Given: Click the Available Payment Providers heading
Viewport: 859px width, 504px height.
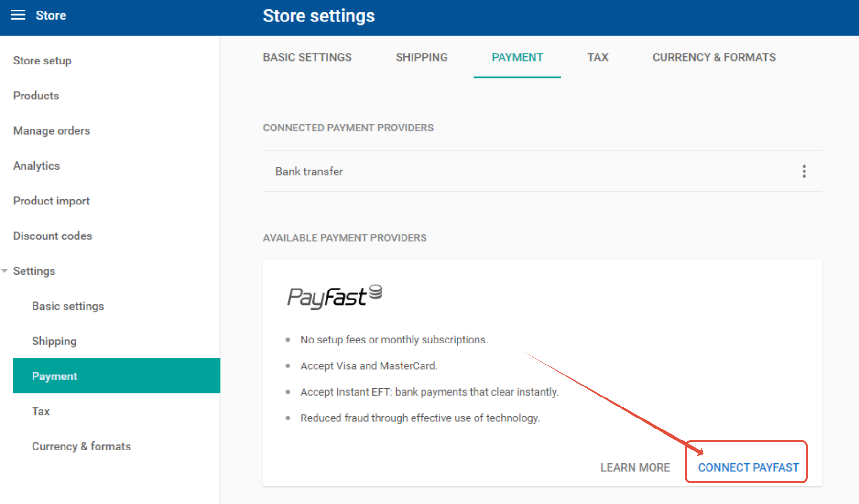Looking at the screenshot, I should pos(345,238).
